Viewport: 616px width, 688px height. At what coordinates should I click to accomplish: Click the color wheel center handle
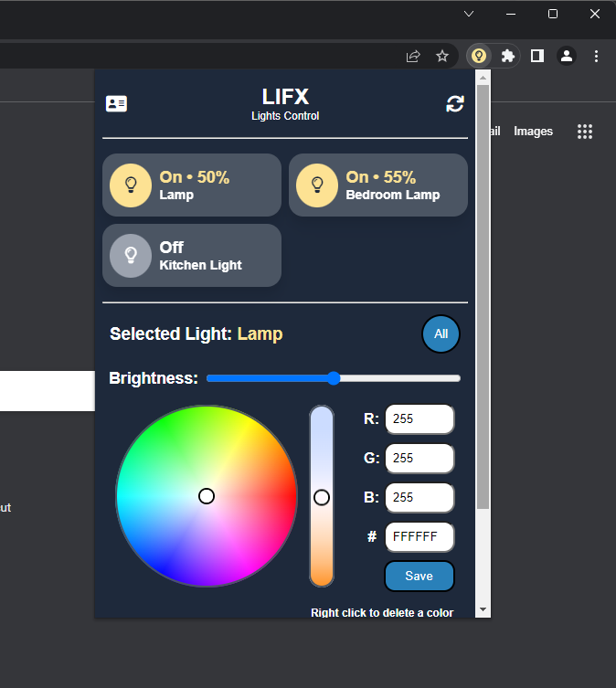[x=207, y=496]
